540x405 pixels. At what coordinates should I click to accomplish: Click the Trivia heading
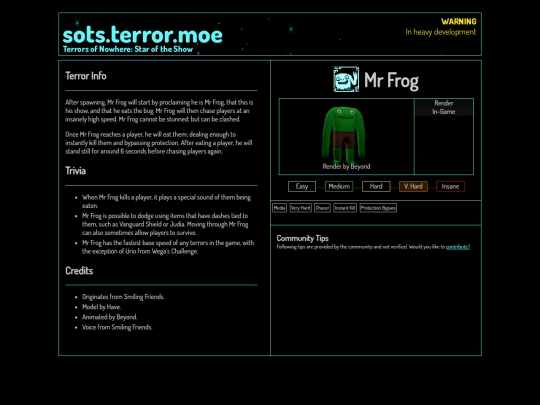tap(75, 171)
